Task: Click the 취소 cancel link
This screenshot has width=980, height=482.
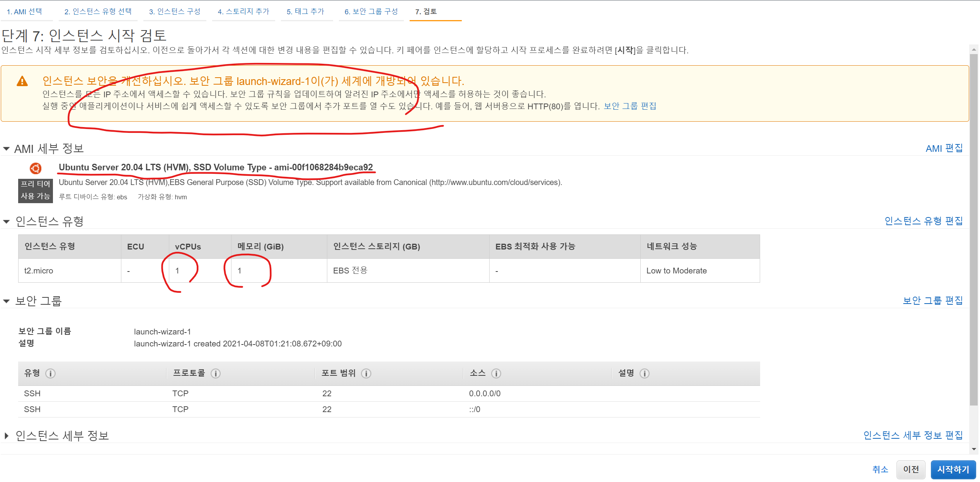Action: (x=880, y=470)
